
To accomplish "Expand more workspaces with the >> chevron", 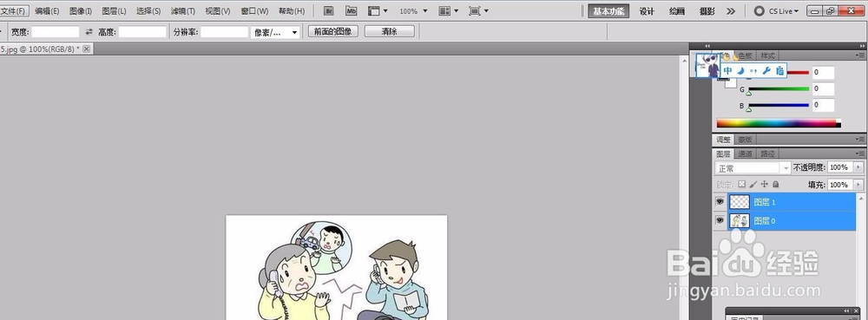I will [731, 11].
